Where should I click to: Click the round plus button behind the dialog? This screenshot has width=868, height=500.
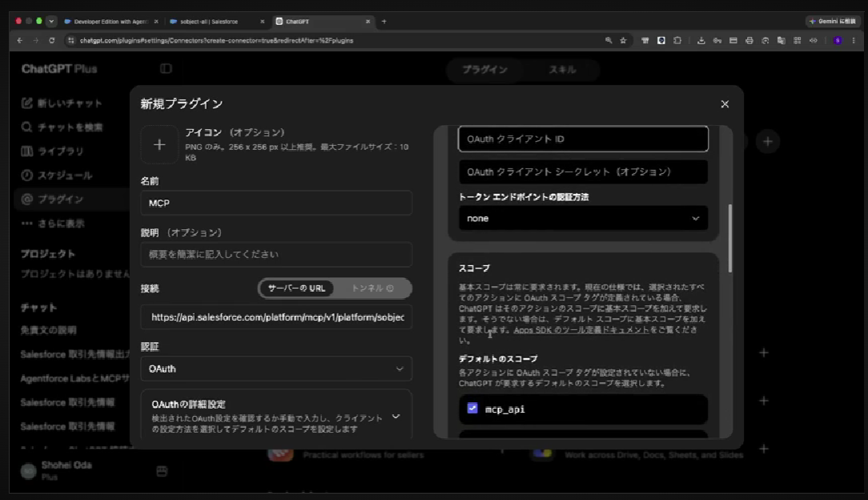pyautogui.click(x=767, y=142)
